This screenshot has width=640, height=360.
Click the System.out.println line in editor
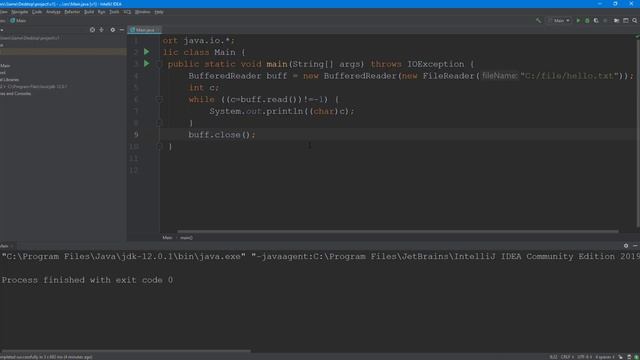282,111
